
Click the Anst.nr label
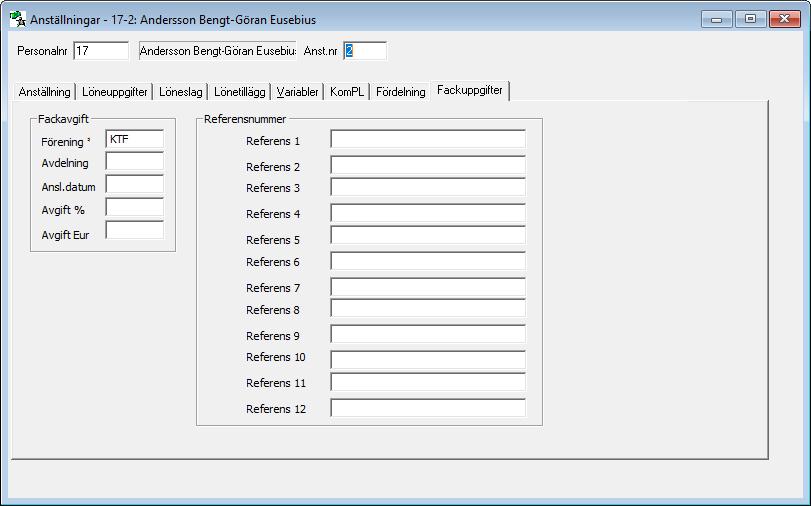pyautogui.click(x=320, y=51)
